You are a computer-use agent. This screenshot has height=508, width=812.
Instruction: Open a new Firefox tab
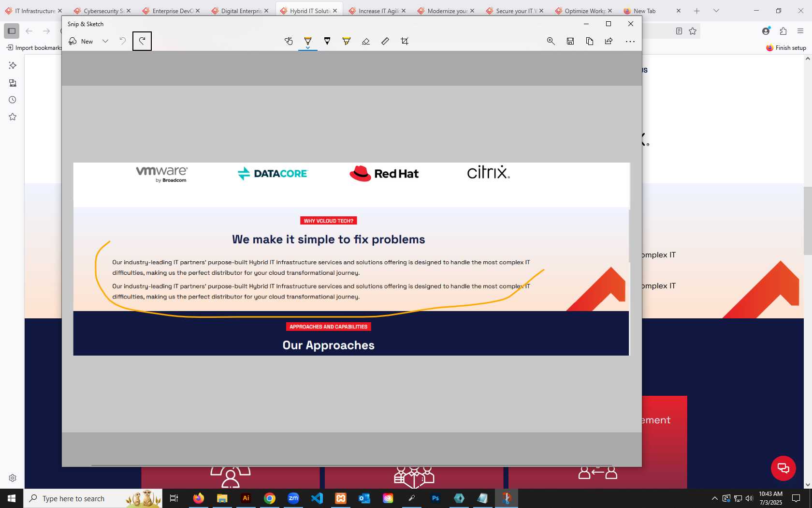(x=696, y=11)
